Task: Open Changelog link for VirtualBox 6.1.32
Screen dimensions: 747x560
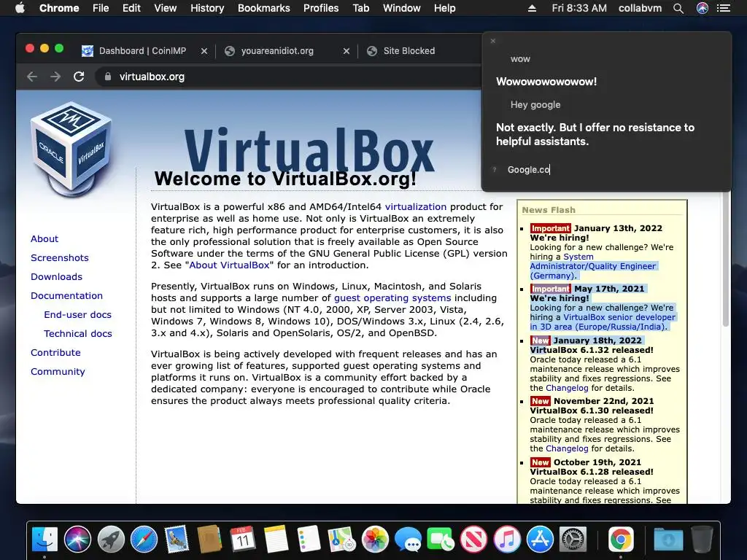Action: click(x=567, y=388)
